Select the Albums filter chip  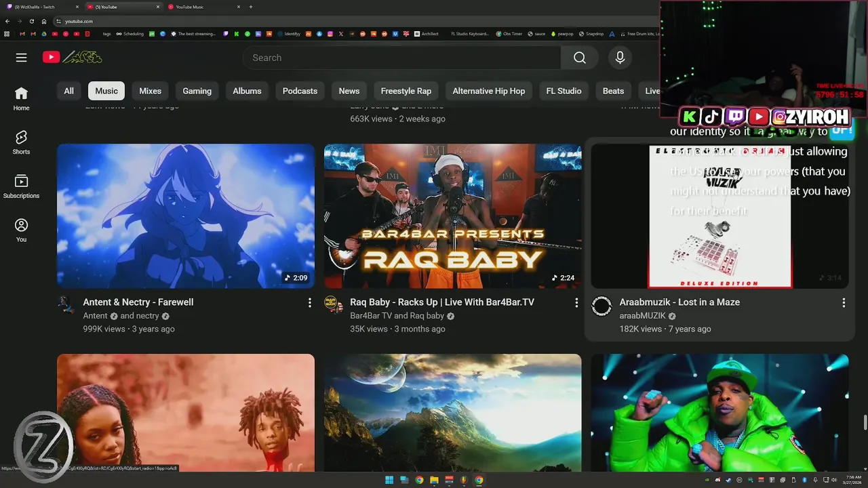(x=247, y=91)
